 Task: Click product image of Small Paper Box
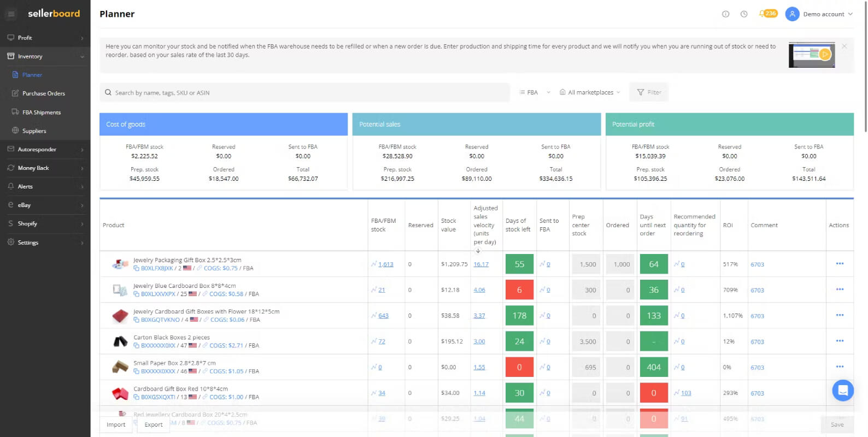120,367
